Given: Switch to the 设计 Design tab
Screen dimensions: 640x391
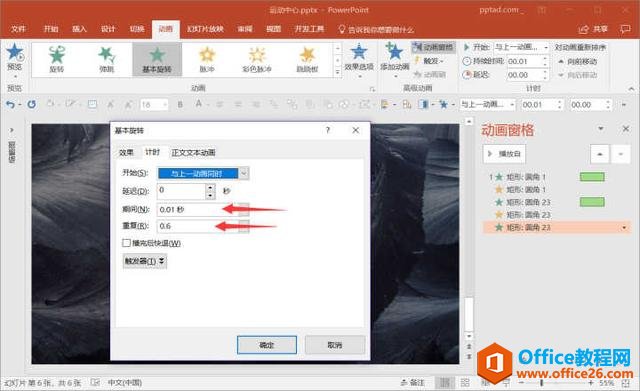Looking at the screenshot, I should tap(108, 29).
